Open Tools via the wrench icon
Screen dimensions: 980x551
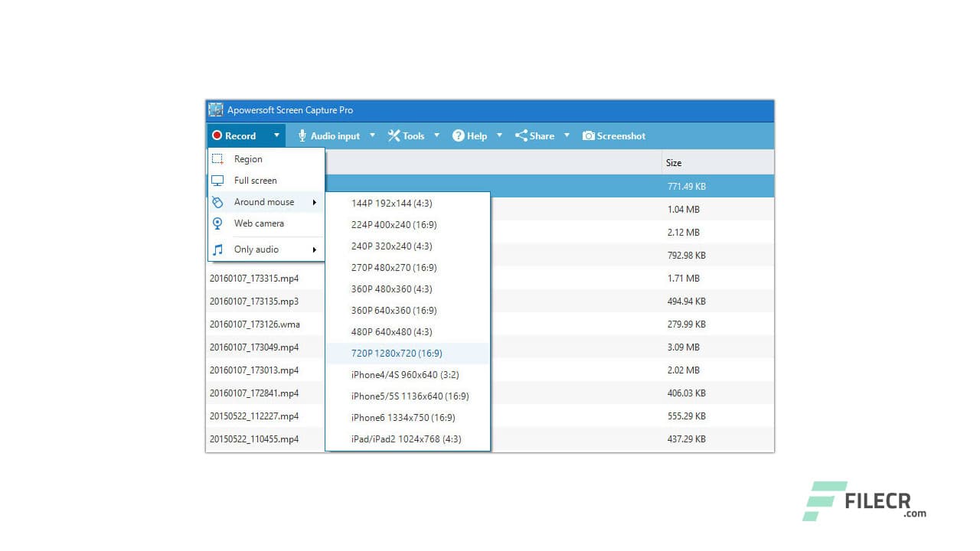(394, 135)
